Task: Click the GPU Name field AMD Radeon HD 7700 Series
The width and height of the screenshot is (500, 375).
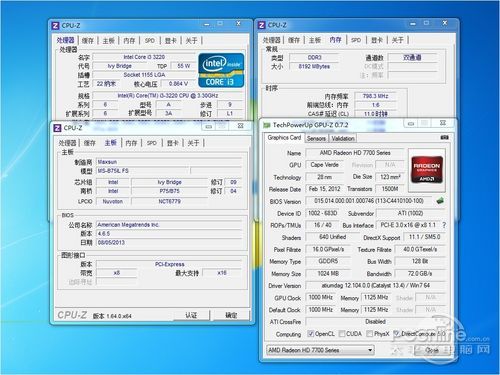Action: pos(355,153)
